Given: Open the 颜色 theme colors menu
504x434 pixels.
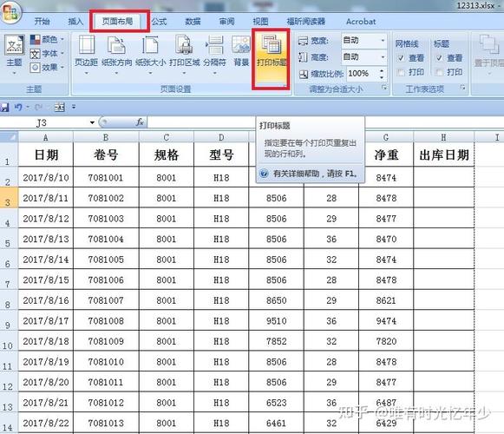Looking at the screenshot, I should (47, 39).
